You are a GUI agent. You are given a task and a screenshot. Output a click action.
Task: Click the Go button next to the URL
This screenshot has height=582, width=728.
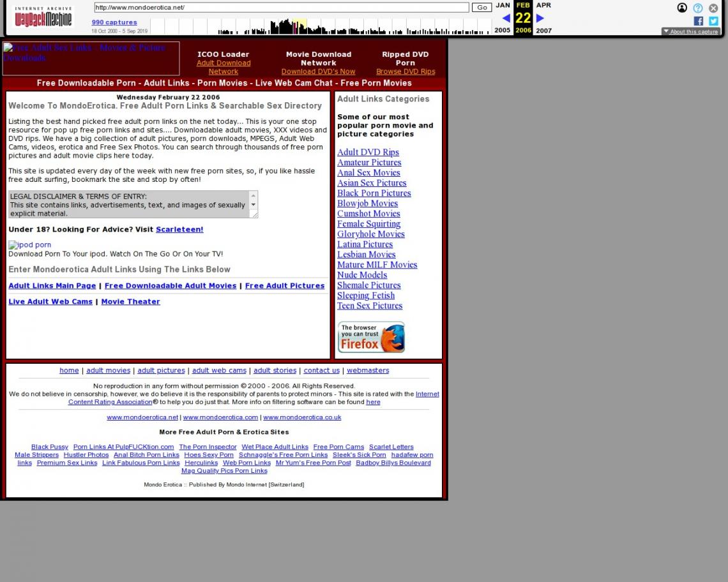point(482,8)
